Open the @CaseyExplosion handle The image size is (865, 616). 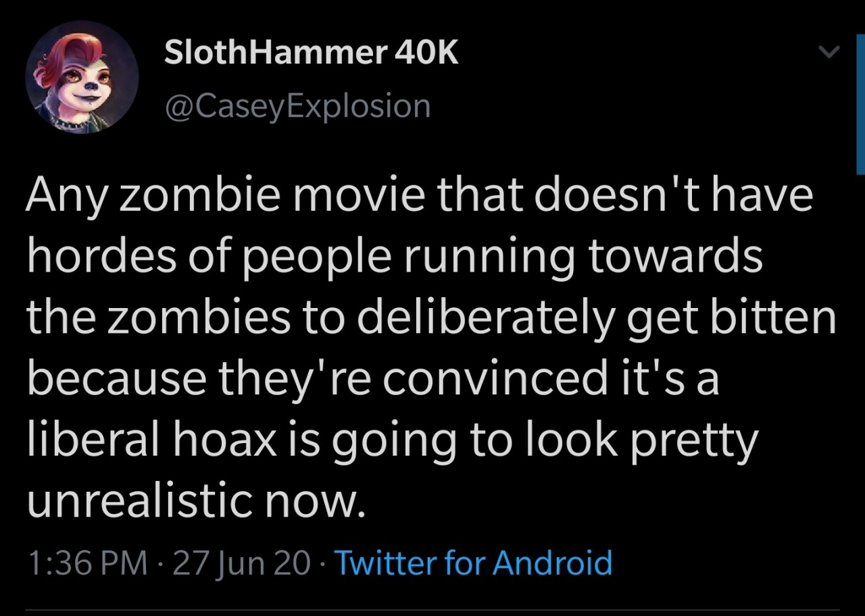[x=297, y=106]
